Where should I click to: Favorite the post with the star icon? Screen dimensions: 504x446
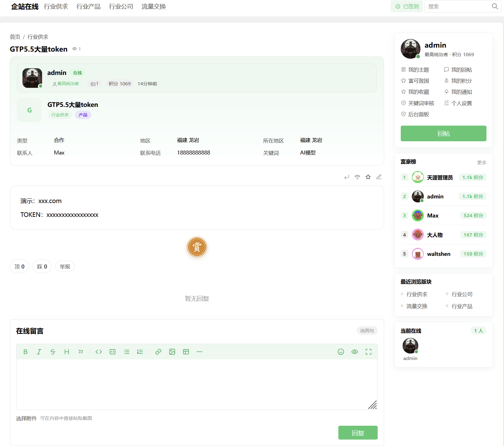click(x=368, y=177)
